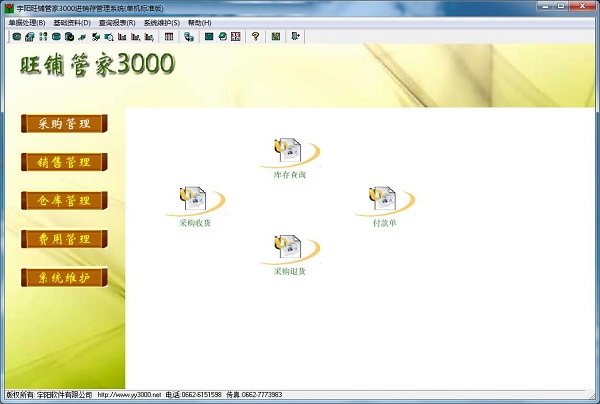Click the vertical columns toolbar icon
The height and width of the screenshot is (404, 600).
click(x=169, y=37)
